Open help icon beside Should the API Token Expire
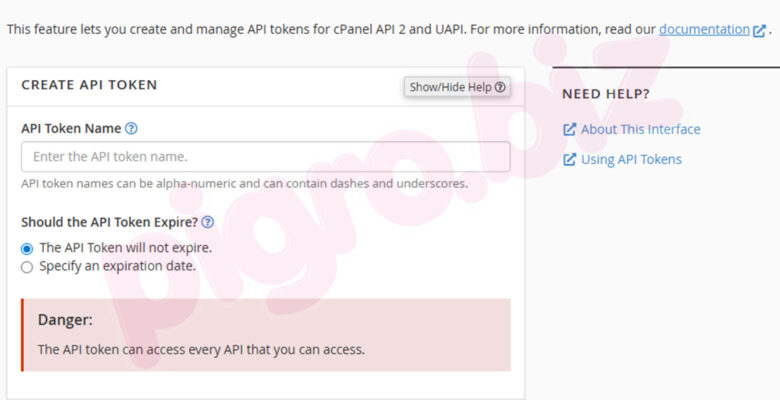This screenshot has height=400, width=780. point(208,222)
